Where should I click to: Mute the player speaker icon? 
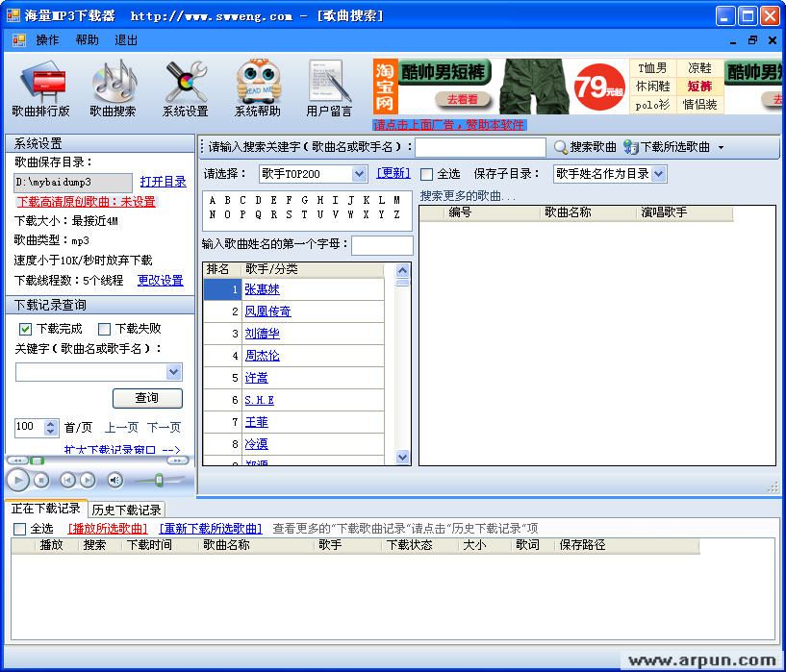pyautogui.click(x=114, y=481)
